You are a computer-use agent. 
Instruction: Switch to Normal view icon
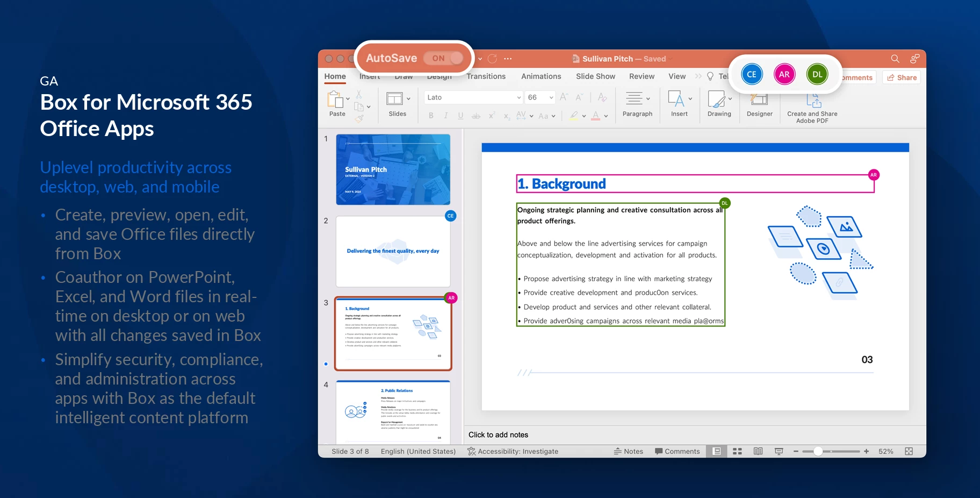pyautogui.click(x=717, y=451)
